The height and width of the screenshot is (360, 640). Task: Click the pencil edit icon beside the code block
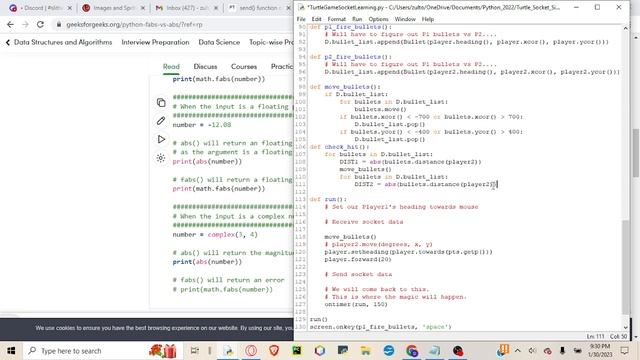click(161, 120)
